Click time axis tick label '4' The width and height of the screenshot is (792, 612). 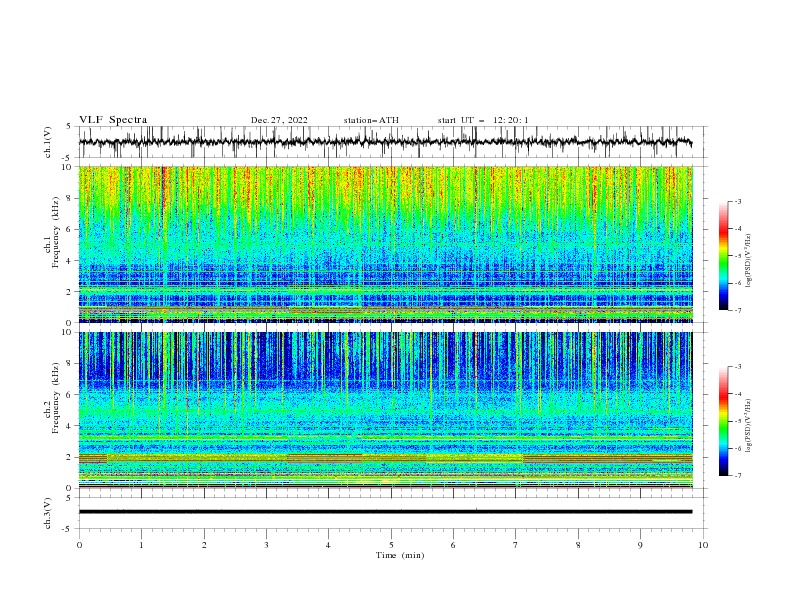328,545
